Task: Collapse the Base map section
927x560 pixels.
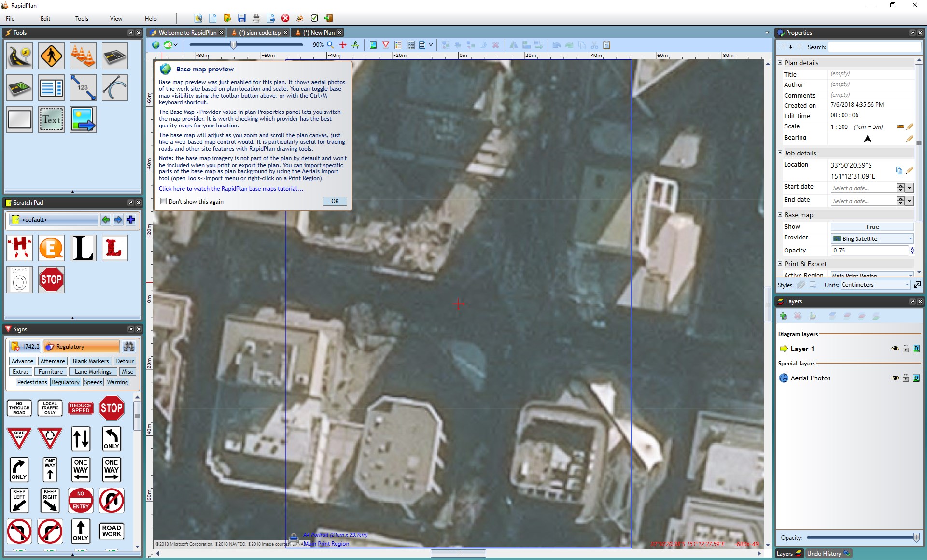Action: coord(780,215)
